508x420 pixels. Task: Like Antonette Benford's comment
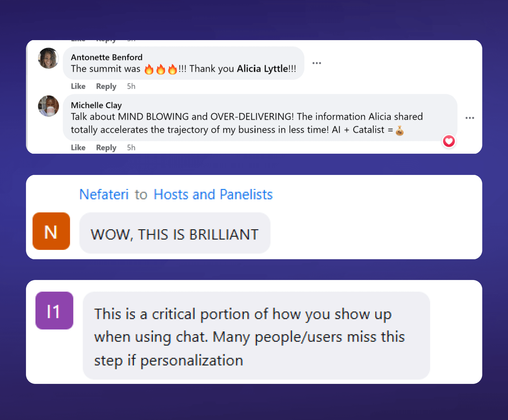[x=78, y=86]
